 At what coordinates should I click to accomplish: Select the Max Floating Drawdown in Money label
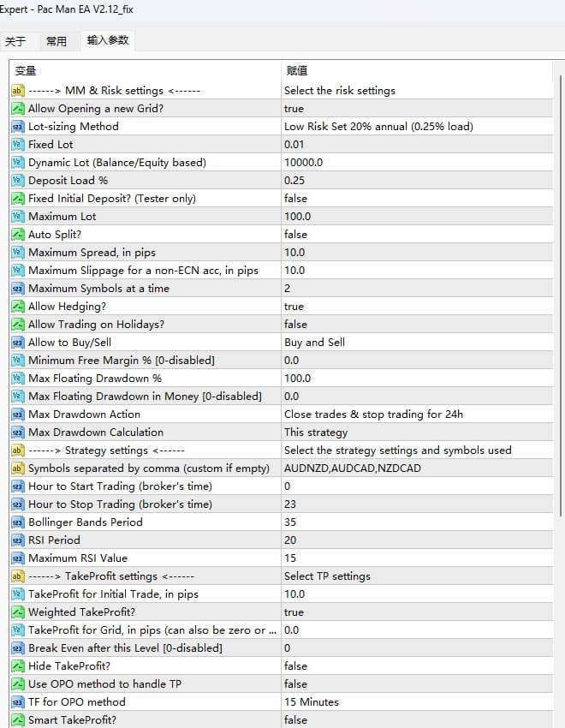click(145, 397)
